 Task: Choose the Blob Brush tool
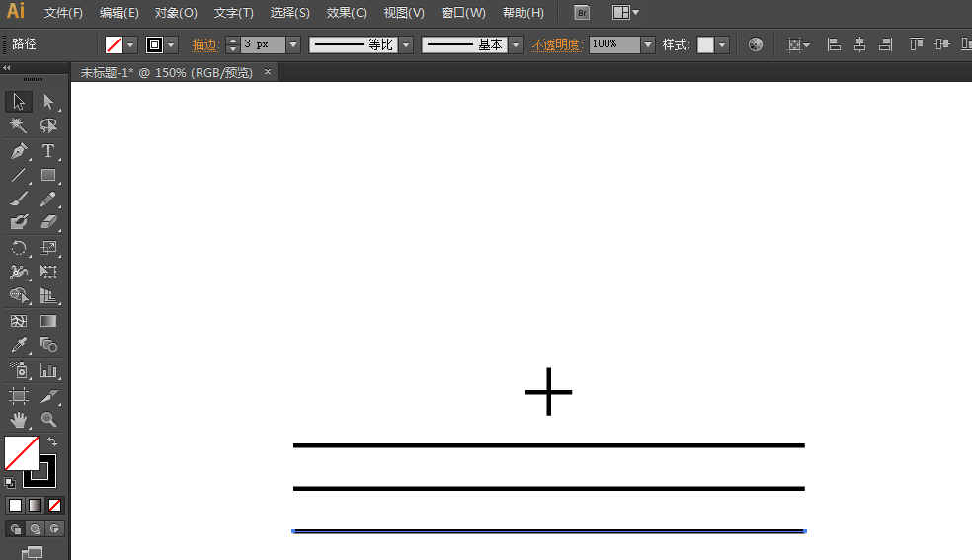click(19, 222)
